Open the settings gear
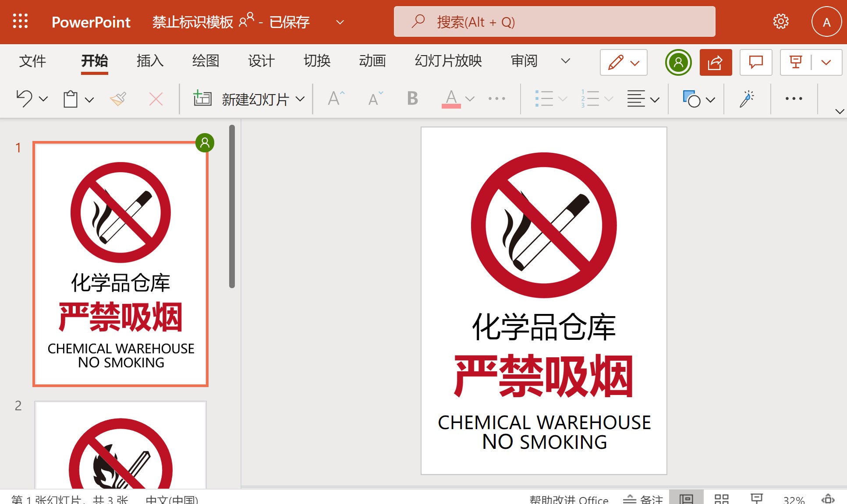Image resolution: width=847 pixels, height=504 pixels. pyautogui.click(x=780, y=21)
